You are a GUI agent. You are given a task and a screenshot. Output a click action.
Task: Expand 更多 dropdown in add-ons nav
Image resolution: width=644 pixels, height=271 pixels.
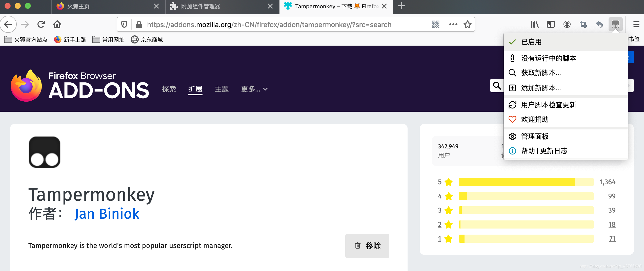tap(254, 89)
